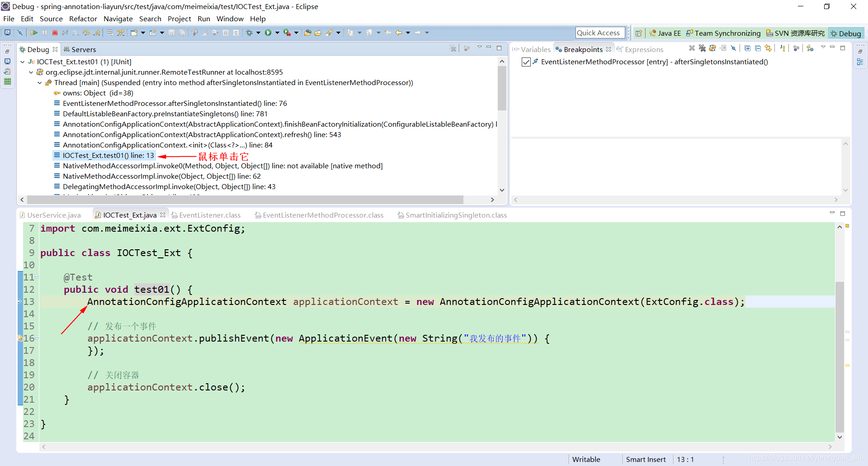Click the Step Over icon

click(86, 33)
